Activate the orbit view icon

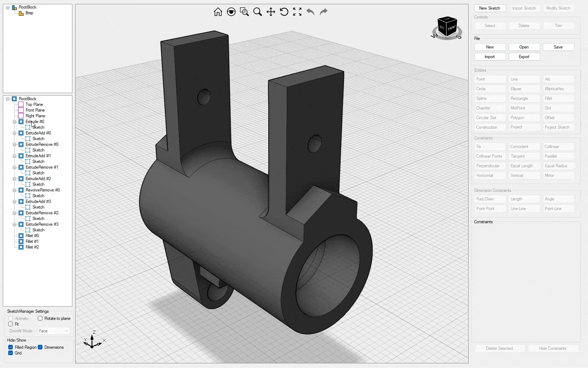click(231, 12)
